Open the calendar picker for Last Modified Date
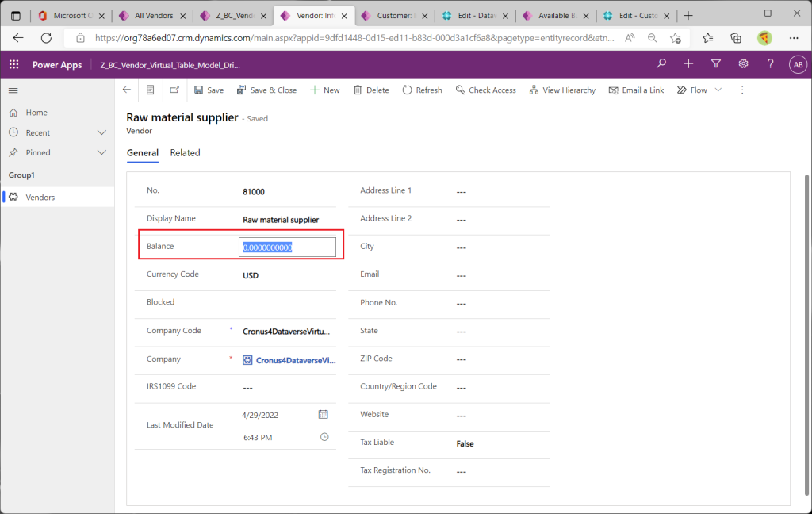 (324, 415)
